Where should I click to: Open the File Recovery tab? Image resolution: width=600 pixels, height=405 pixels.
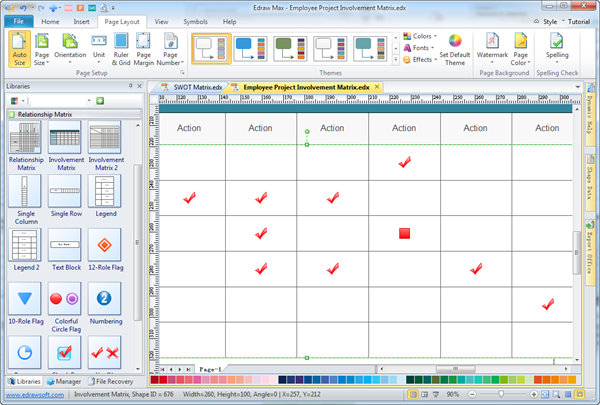(x=110, y=381)
